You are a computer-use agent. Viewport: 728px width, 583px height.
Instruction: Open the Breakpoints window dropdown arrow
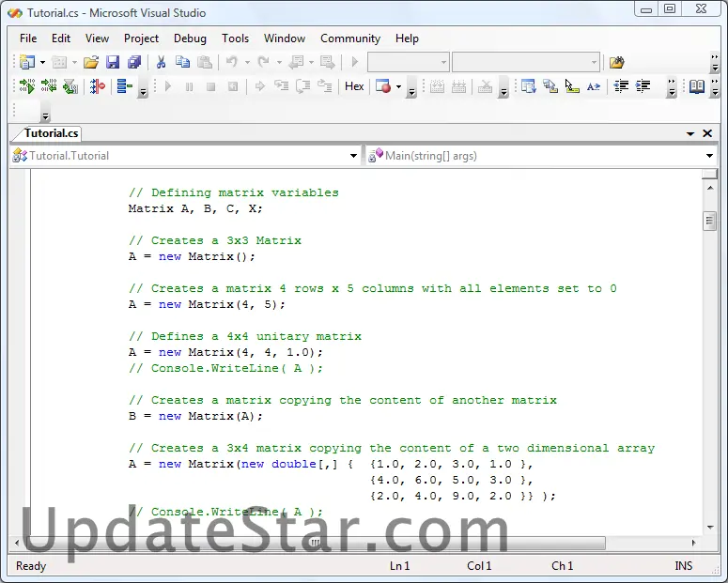pyautogui.click(x=398, y=86)
